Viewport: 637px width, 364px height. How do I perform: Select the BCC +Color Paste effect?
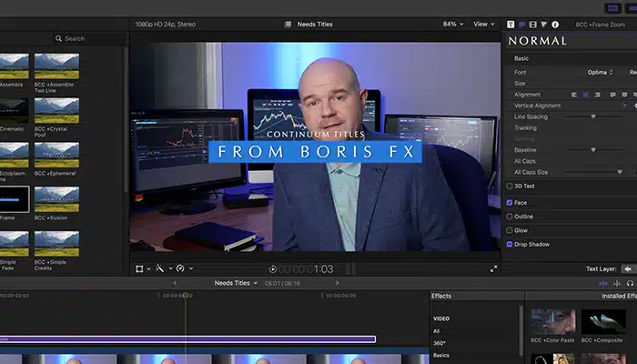tap(553, 326)
